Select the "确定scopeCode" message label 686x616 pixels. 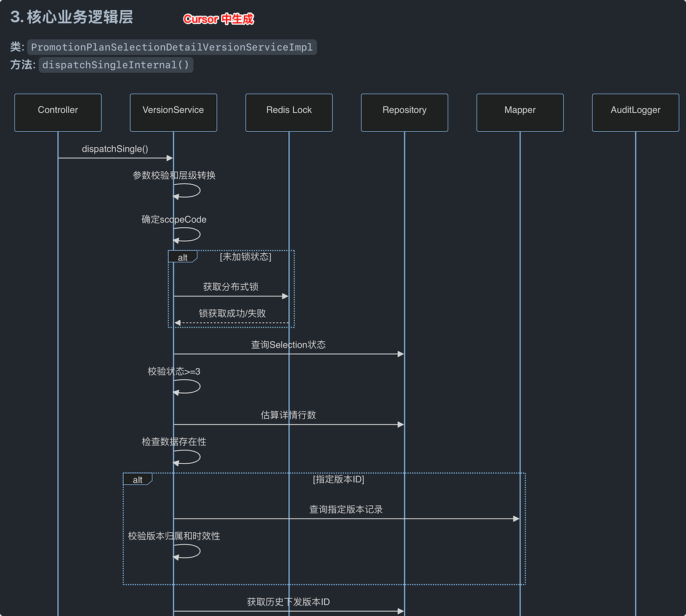point(174,219)
